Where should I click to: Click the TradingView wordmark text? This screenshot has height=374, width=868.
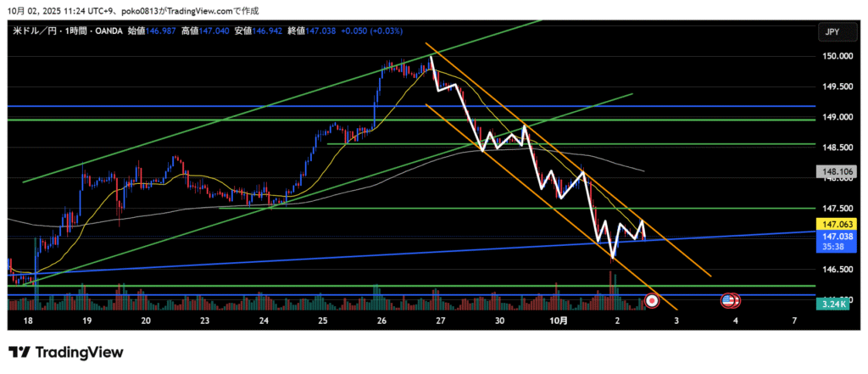point(78,352)
